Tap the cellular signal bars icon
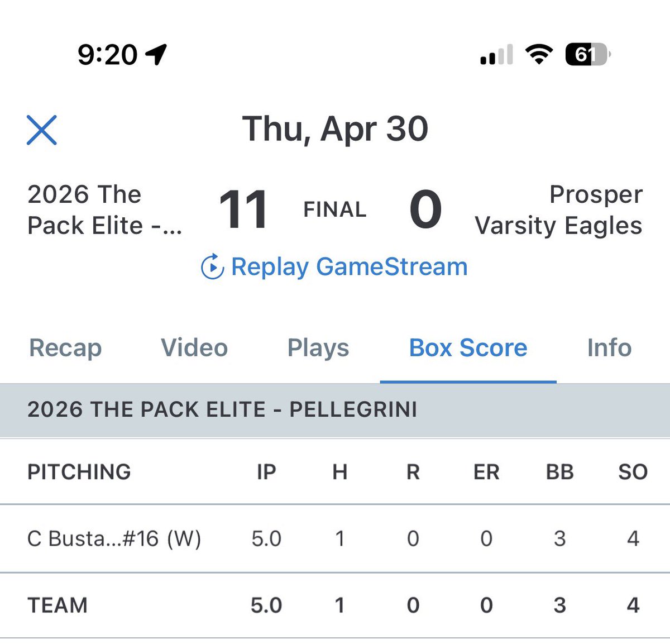The height and width of the screenshot is (644, 670). point(496,55)
